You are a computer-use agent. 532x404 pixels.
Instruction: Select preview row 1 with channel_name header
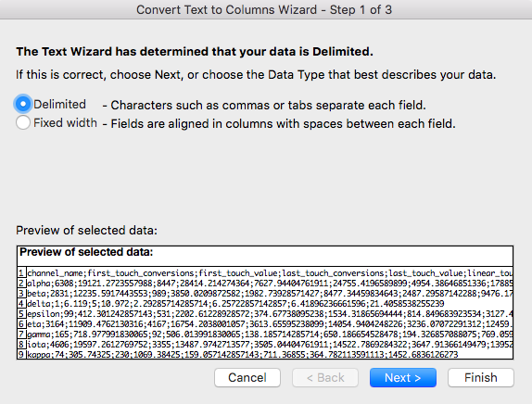[x=265, y=272]
